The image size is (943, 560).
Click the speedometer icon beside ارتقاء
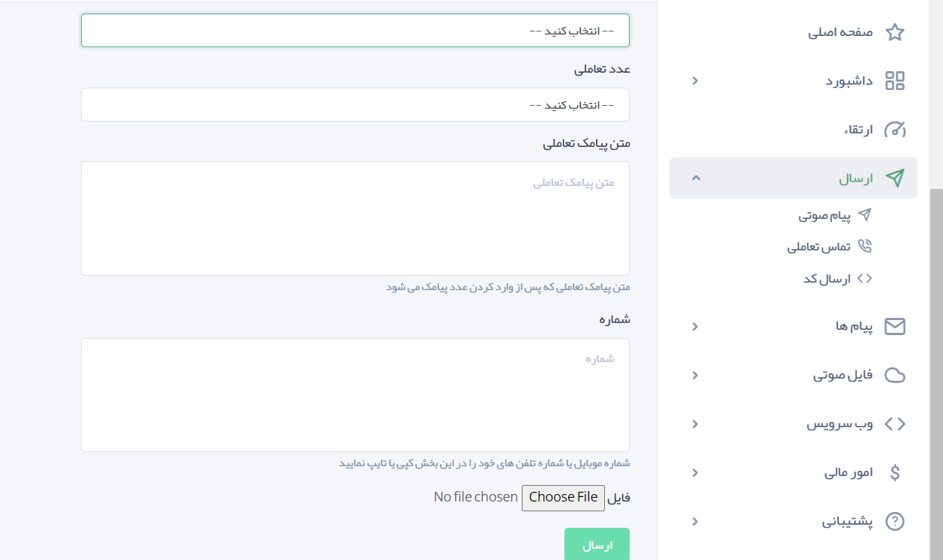[x=895, y=130]
